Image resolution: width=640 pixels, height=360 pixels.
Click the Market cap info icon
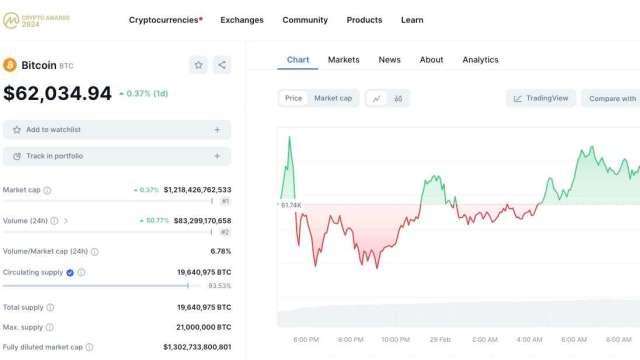[47, 190]
